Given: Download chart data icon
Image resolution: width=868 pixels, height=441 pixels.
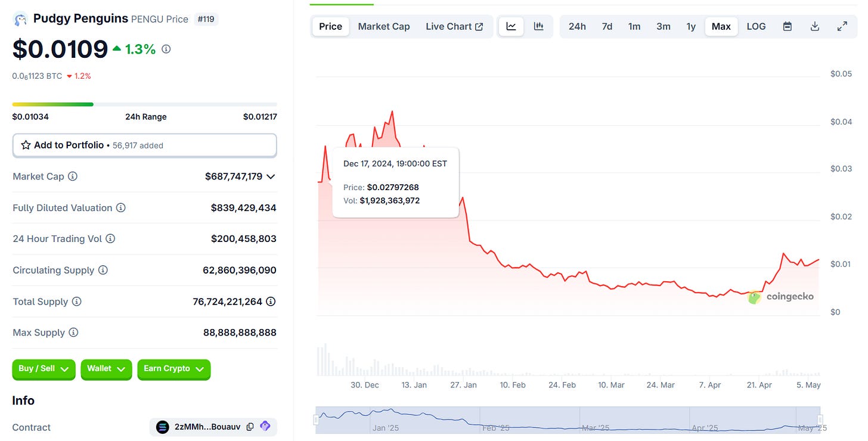Looking at the screenshot, I should [x=815, y=26].
